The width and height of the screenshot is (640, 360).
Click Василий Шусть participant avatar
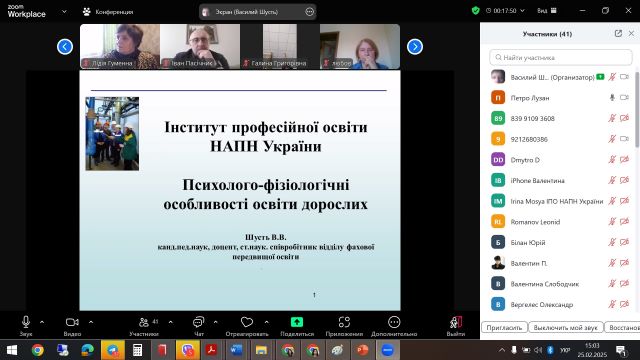tap(498, 77)
